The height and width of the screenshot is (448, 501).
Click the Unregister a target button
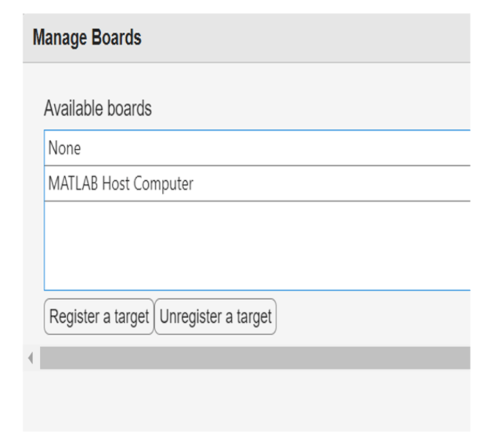tap(216, 317)
